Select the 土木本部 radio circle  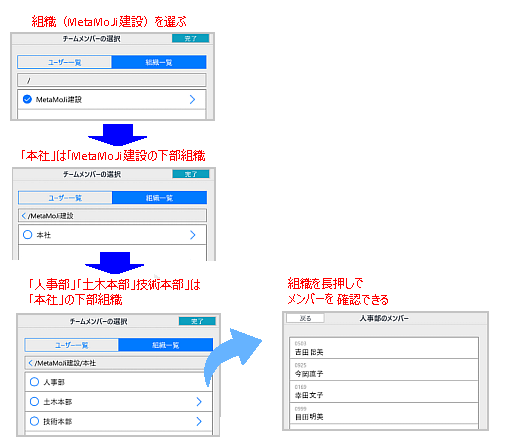pos(34,402)
